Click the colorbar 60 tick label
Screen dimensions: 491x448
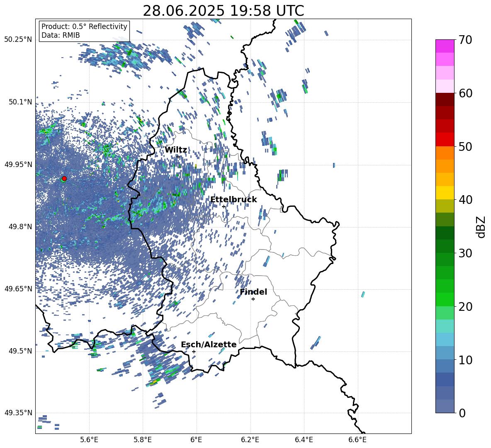pos(465,93)
